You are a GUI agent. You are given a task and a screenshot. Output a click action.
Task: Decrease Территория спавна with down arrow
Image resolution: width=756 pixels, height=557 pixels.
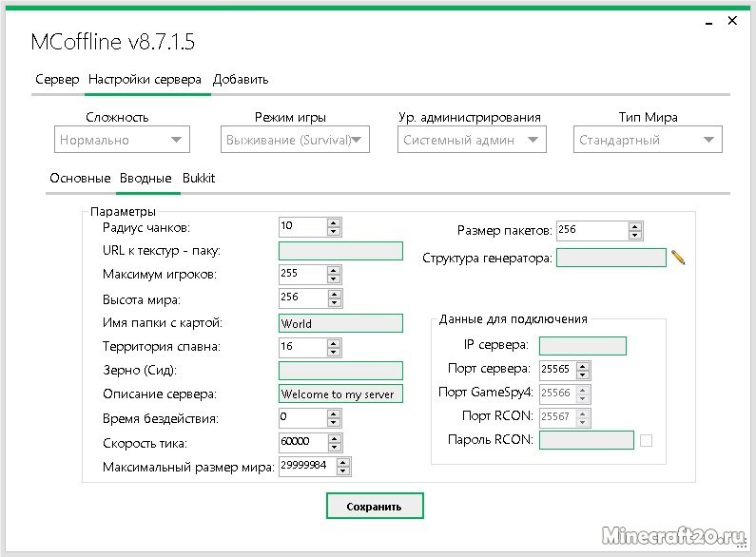pyautogui.click(x=334, y=352)
